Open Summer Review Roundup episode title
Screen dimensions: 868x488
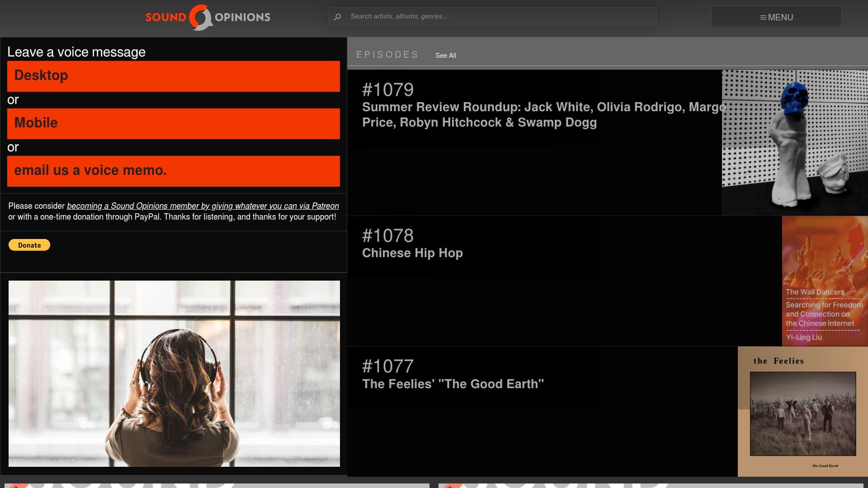click(x=544, y=115)
